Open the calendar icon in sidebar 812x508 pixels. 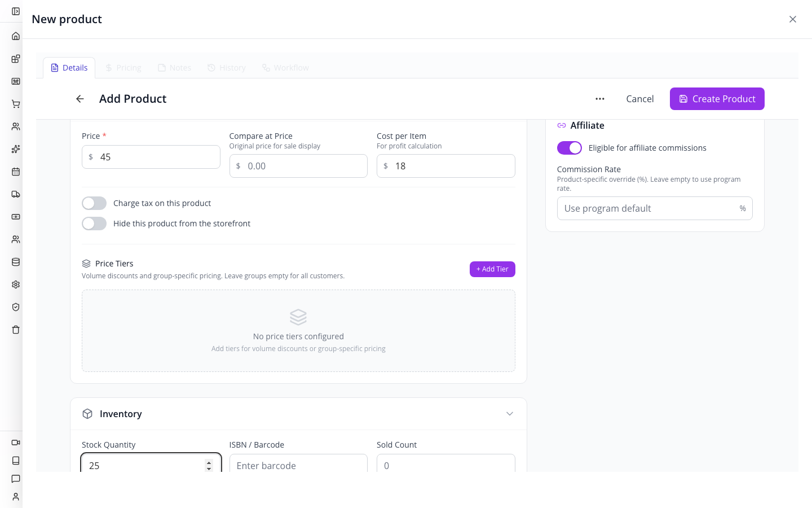[x=16, y=172]
